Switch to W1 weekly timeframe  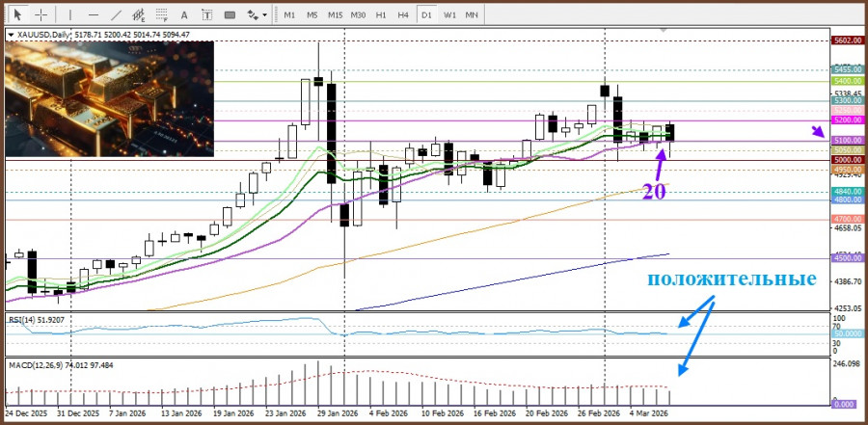click(x=448, y=15)
